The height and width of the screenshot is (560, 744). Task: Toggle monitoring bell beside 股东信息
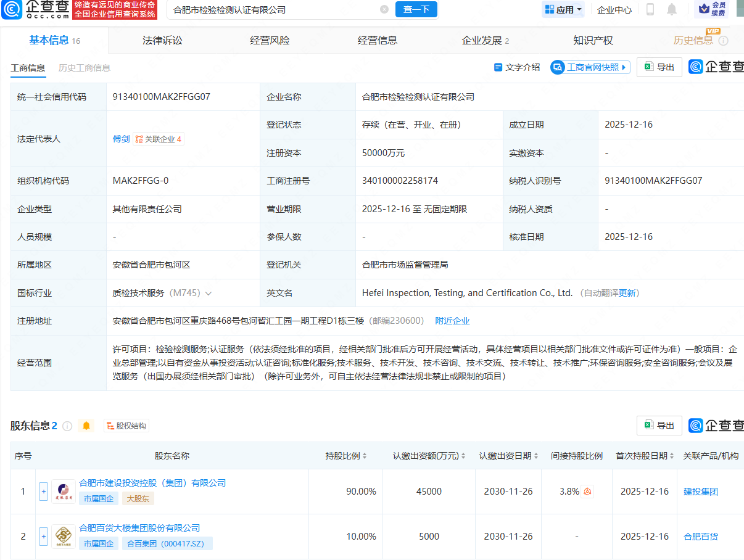point(86,425)
